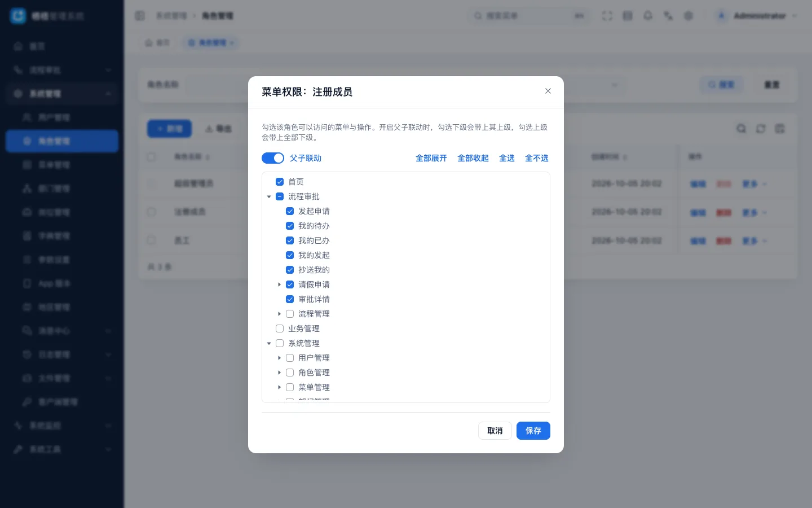Click the dialog title 菜单权限：注册成员
The width and height of the screenshot is (812, 508).
[x=307, y=92]
